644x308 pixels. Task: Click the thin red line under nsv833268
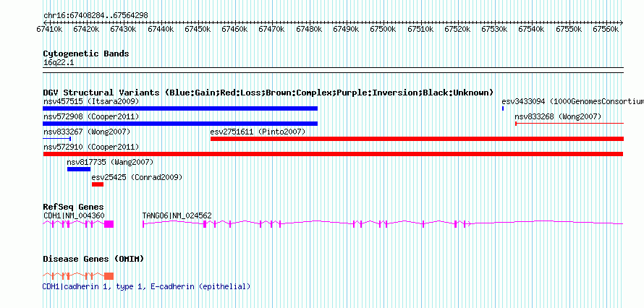click(569, 124)
